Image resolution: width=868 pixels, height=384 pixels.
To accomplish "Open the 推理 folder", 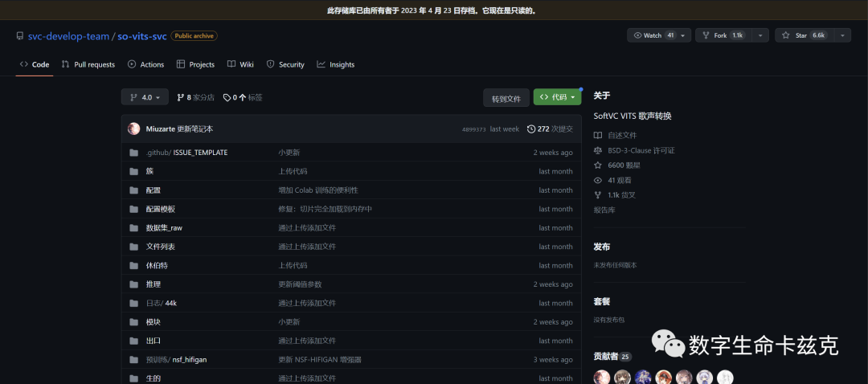I will (154, 284).
